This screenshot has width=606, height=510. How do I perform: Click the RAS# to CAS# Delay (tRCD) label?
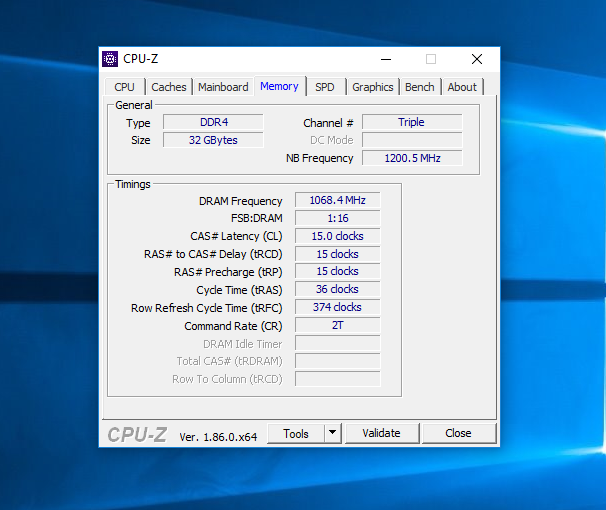click(213, 254)
